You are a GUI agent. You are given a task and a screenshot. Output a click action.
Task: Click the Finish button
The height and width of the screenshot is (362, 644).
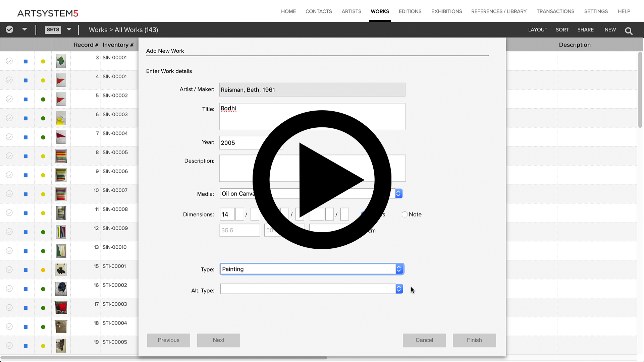tap(474, 340)
